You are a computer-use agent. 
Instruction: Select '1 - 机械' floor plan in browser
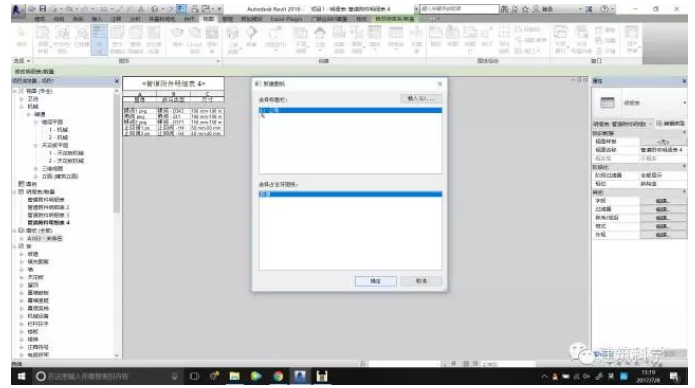coord(58,130)
